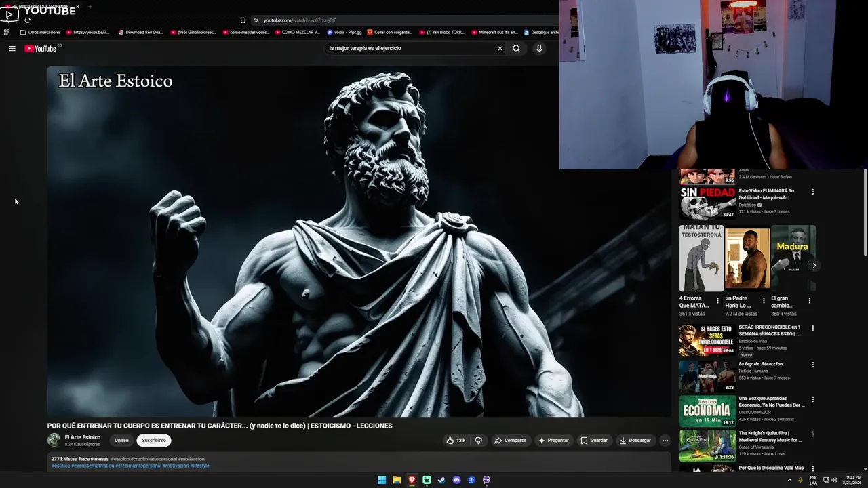Open COMO MEZCLAR V... bookmark
868x488 pixels.
297,32
